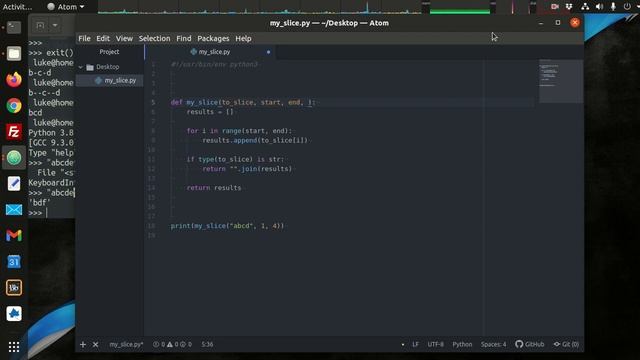Select the Project tree view tab
The image size is (640, 360).
pyautogui.click(x=109, y=52)
